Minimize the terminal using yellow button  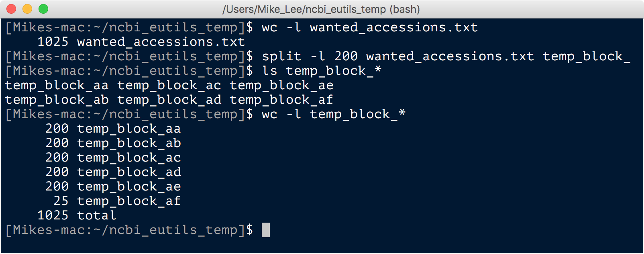click(x=27, y=9)
